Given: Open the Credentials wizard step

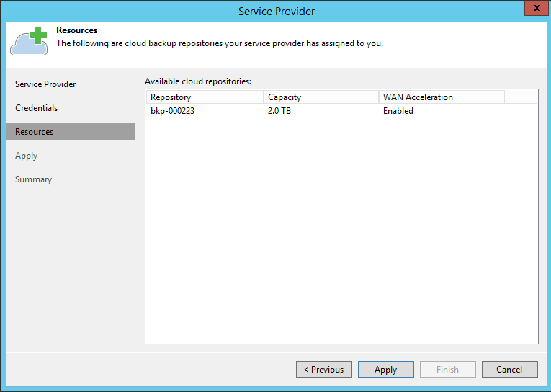Looking at the screenshot, I should [36, 108].
